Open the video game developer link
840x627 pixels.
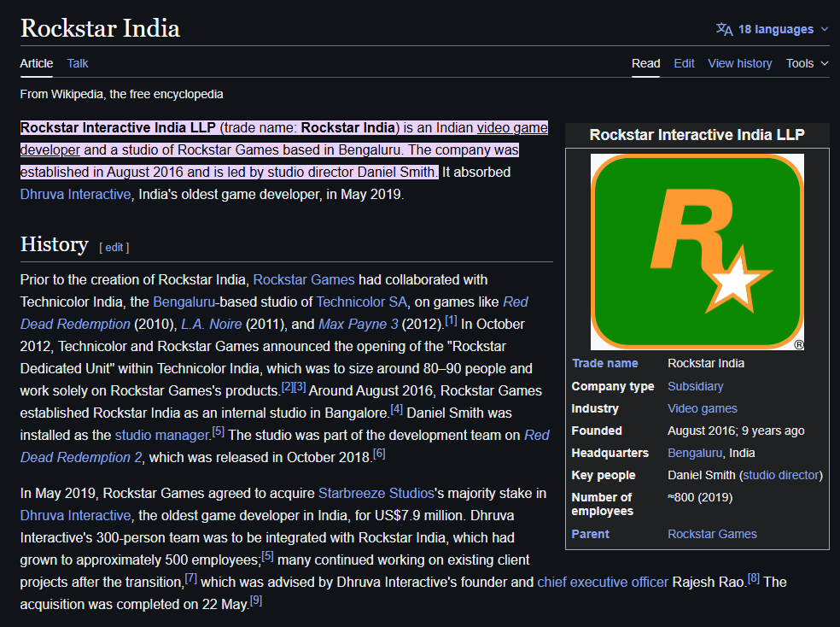point(512,127)
